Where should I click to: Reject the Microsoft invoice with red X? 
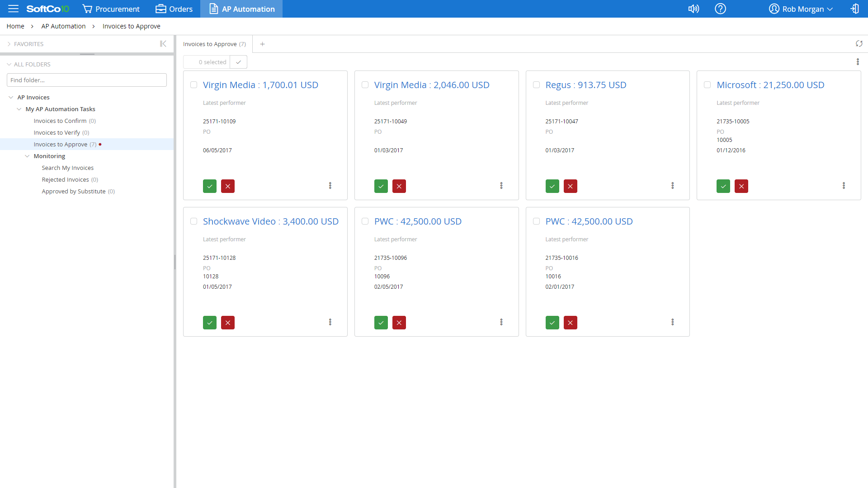[741, 186]
